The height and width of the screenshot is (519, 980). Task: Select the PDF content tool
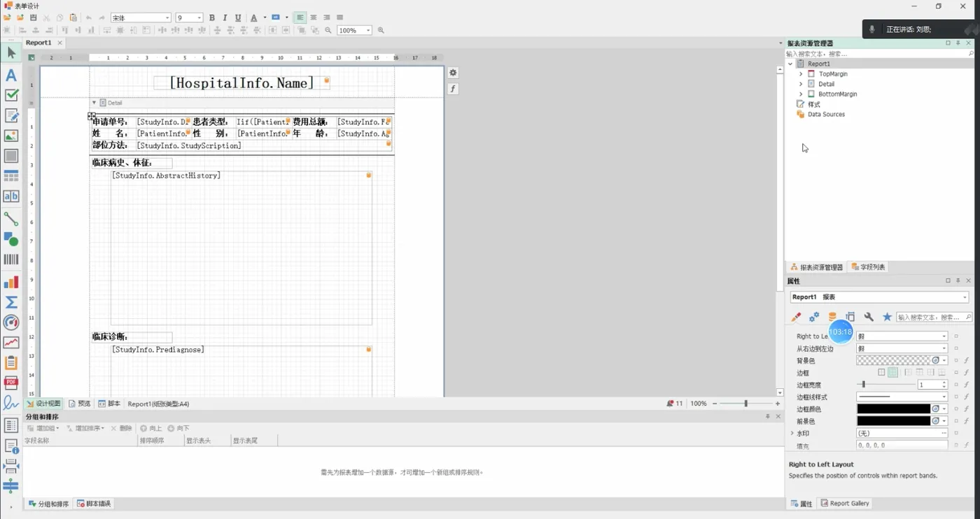(x=11, y=383)
